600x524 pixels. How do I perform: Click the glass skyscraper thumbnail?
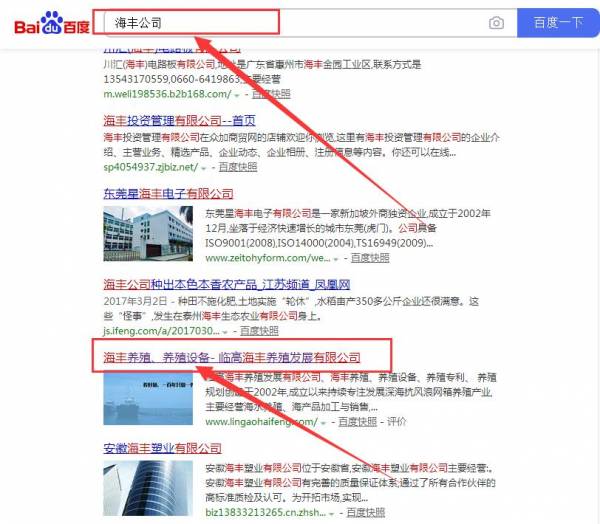click(x=148, y=488)
